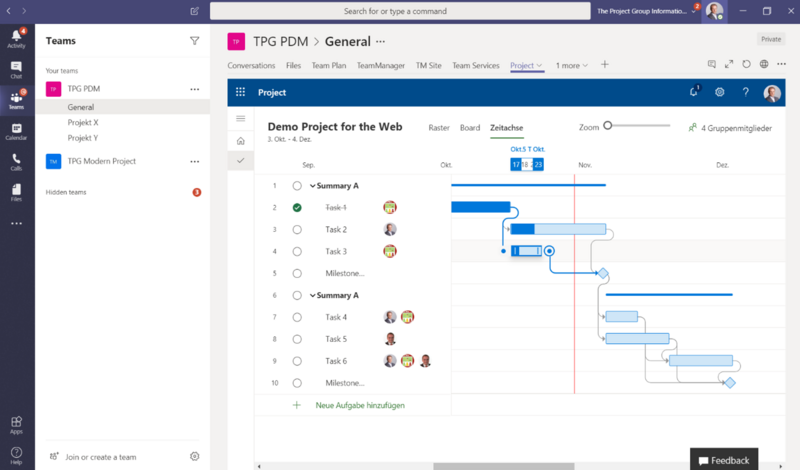The width and height of the screenshot is (800, 470).
Task: Open the Activity feed icon
Action: coord(16,38)
